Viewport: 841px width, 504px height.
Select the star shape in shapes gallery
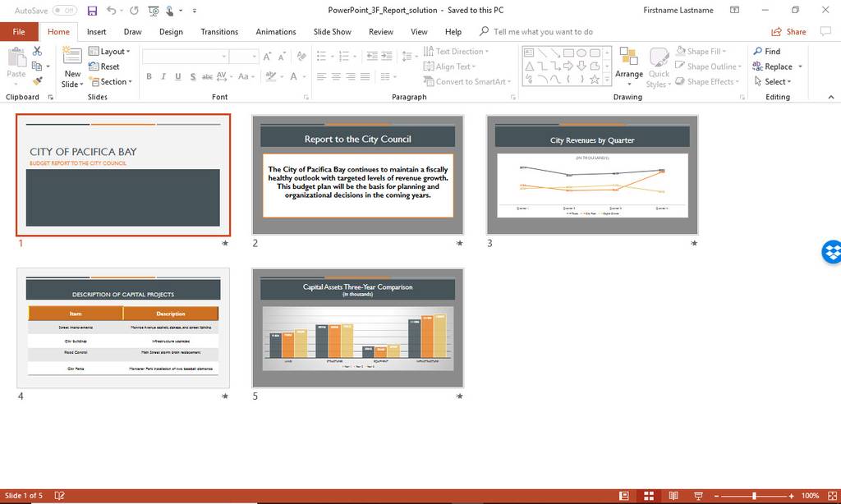coord(595,80)
